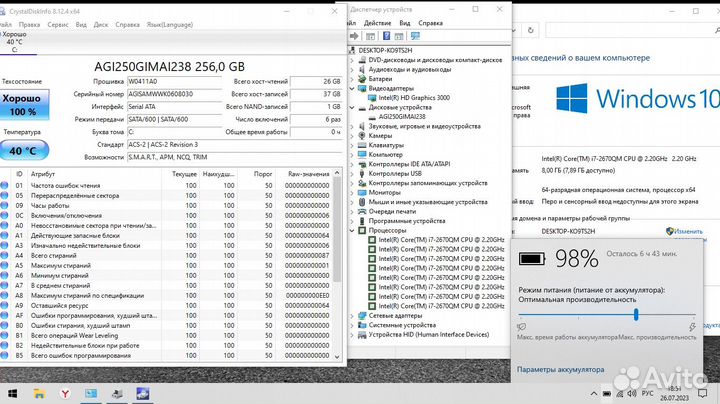Click the Клавиатуры keyboard category icon

(x=362, y=145)
